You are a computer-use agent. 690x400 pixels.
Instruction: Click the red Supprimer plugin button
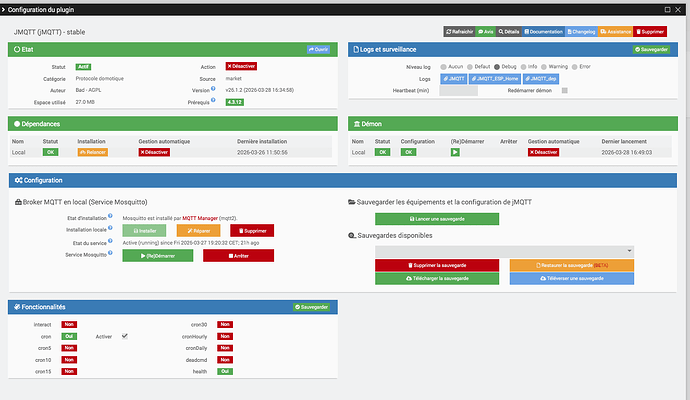[650, 32]
